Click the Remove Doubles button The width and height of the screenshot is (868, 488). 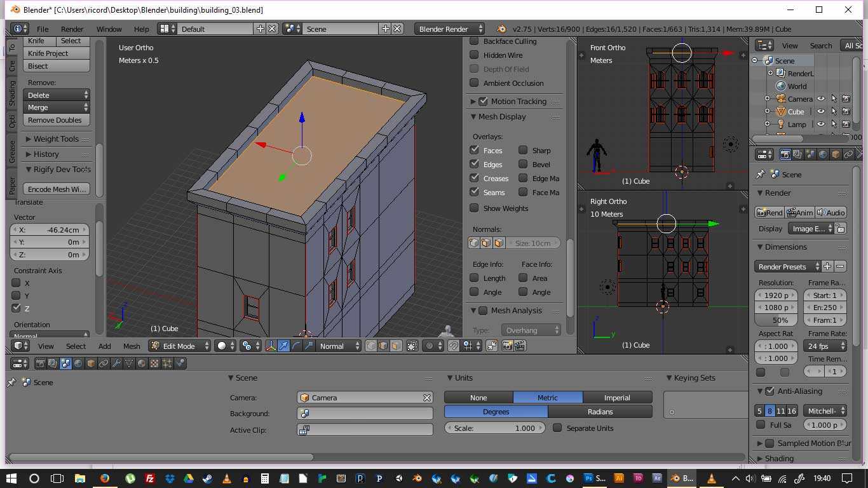(56, 120)
